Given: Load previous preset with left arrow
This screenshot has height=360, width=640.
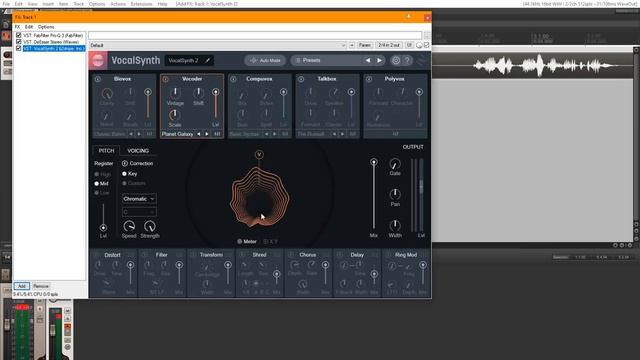Looking at the screenshot, I should [x=368, y=60].
